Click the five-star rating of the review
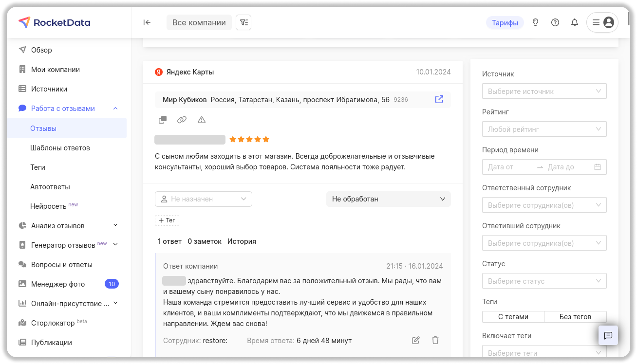Screen dimensions: 637x364 [x=249, y=140]
